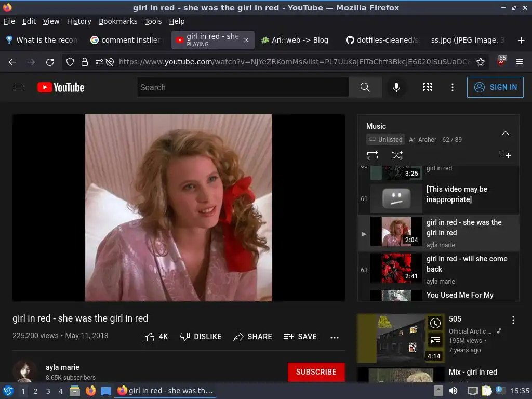Go to the YouTube home logo
532x399 pixels.
tap(61, 87)
